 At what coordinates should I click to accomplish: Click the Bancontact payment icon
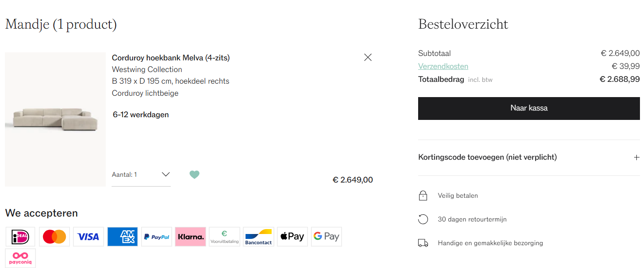click(259, 237)
